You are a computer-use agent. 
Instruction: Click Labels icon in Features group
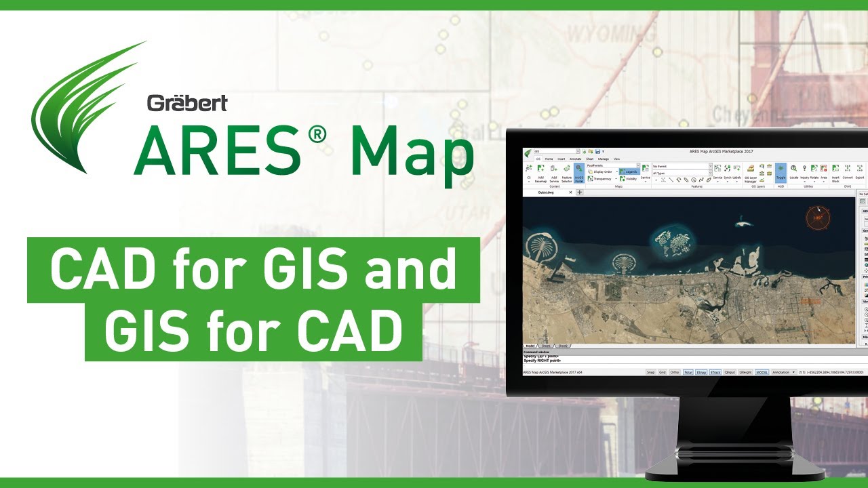click(737, 173)
